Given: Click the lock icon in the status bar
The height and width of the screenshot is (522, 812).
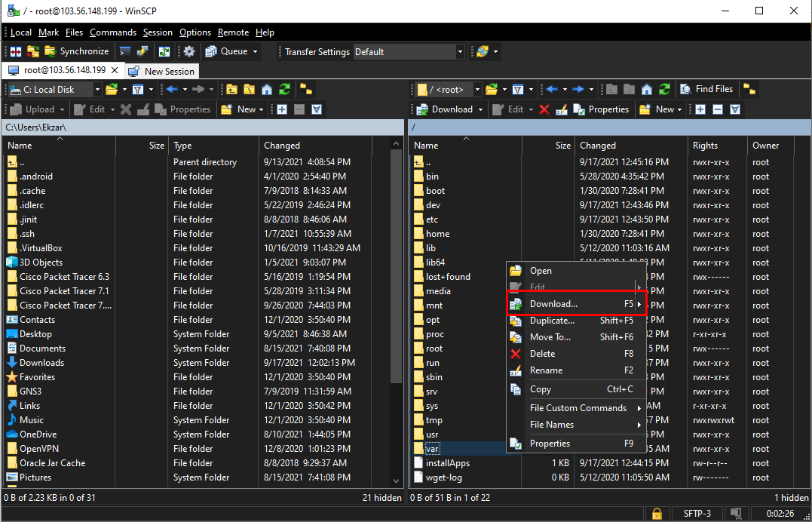Looking at the screenshot, I should click(x=657, y=513).
